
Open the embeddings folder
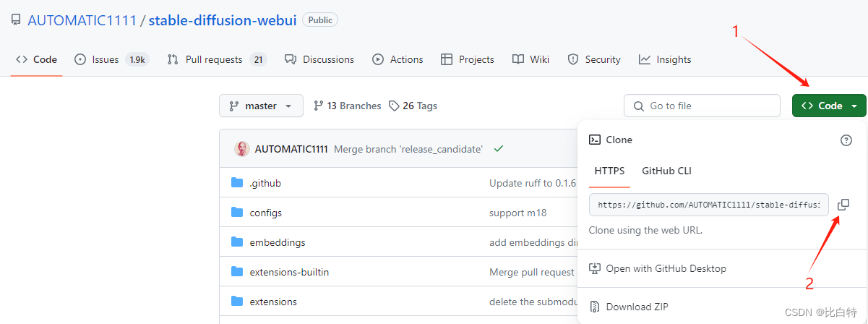pyautogui.click(x=278, y=242)
